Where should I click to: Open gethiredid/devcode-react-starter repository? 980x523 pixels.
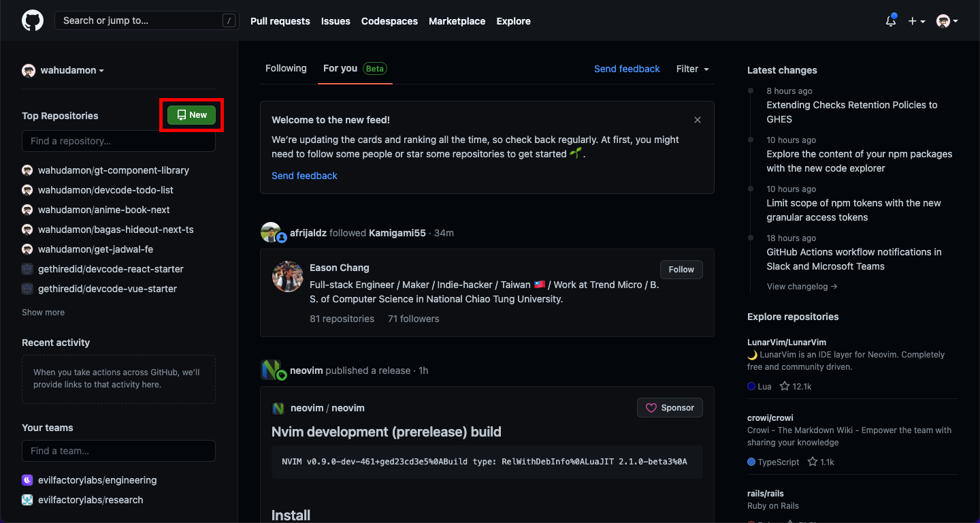point(111,269)
